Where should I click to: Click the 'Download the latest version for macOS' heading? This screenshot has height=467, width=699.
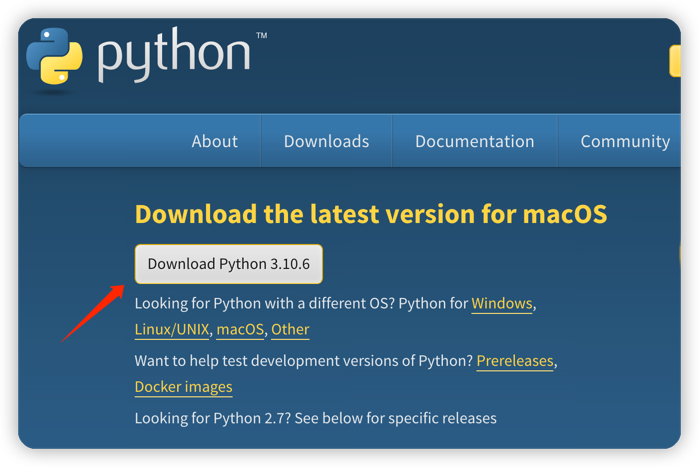370,214
